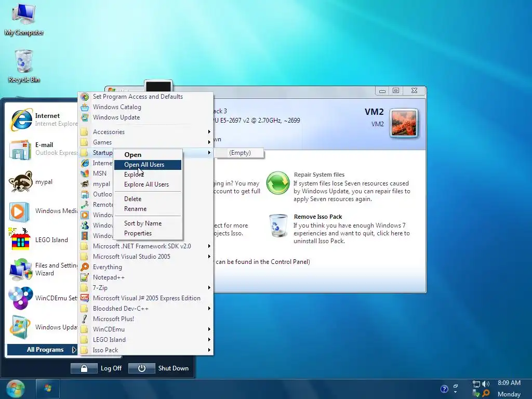The image size is (532, 399).
Task: Click the VM2 user picture thumbnail
Action: (404, 124)
